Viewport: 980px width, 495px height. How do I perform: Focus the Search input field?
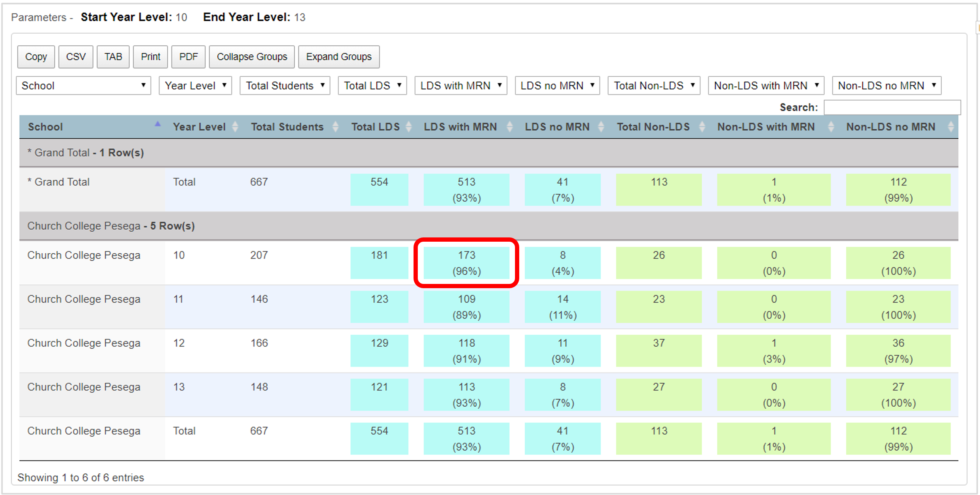[x=892, y=107]
